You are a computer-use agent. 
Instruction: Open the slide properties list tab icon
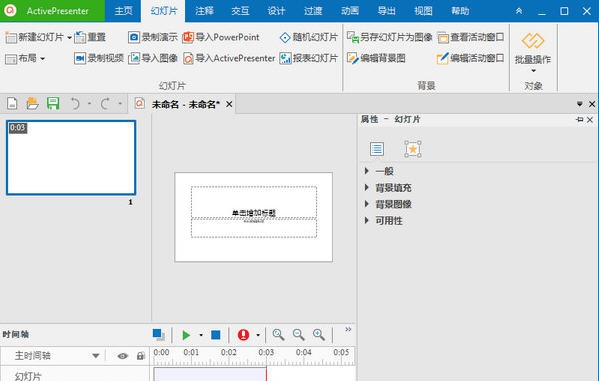(x=377, y=149)
